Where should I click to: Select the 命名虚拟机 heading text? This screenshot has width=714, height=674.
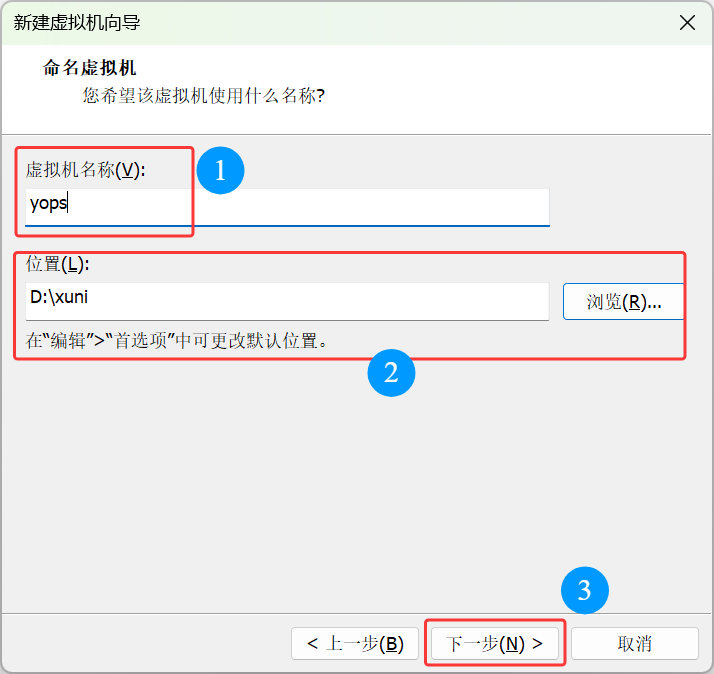click(89, 68)
